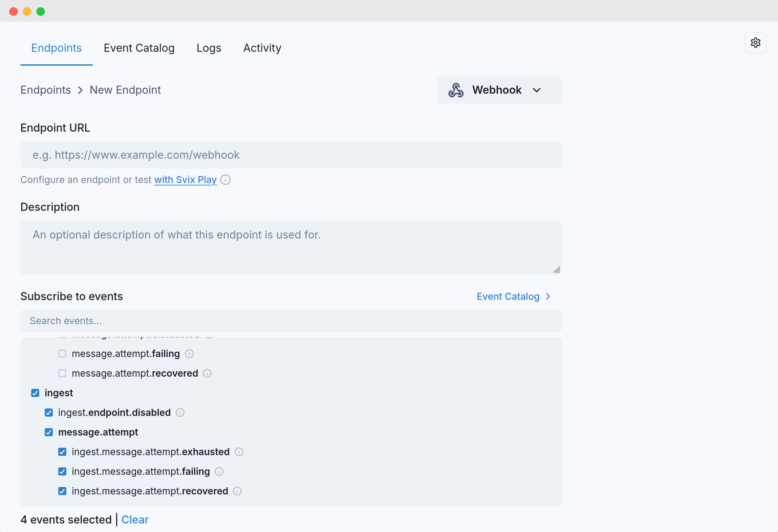Click the Search events field
The height and width of the screenshot is (532, 778).
[x=290, y=320]
